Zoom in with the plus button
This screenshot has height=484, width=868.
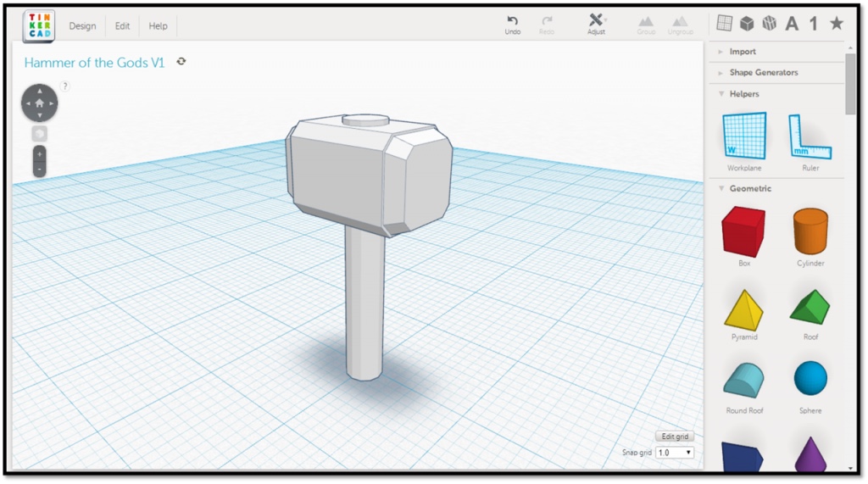tap(39, 154)
